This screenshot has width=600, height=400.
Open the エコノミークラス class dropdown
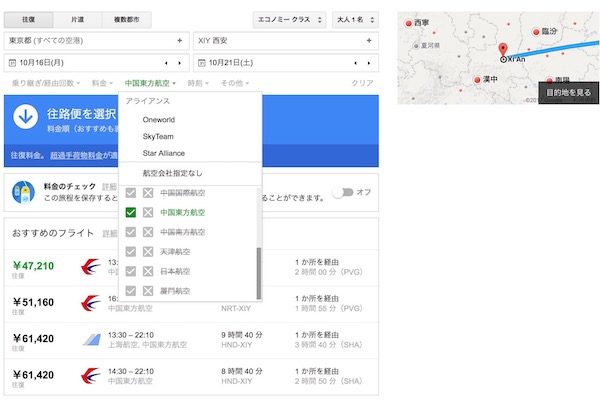[289, 20]
